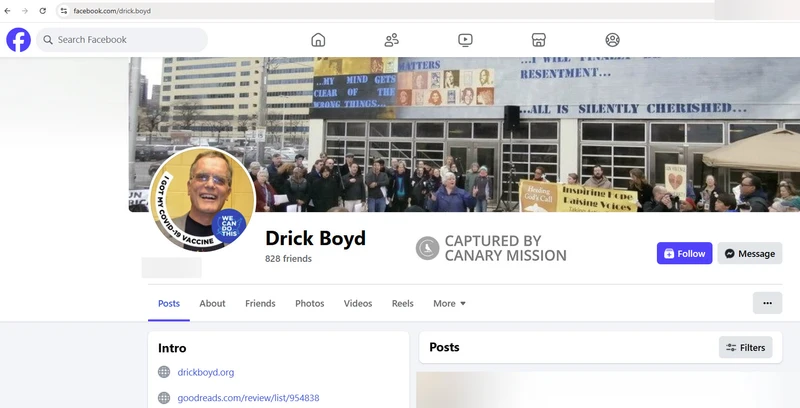Screen dimensions: 800x408
Task: Click the Facebook logo
Action: 18,40
